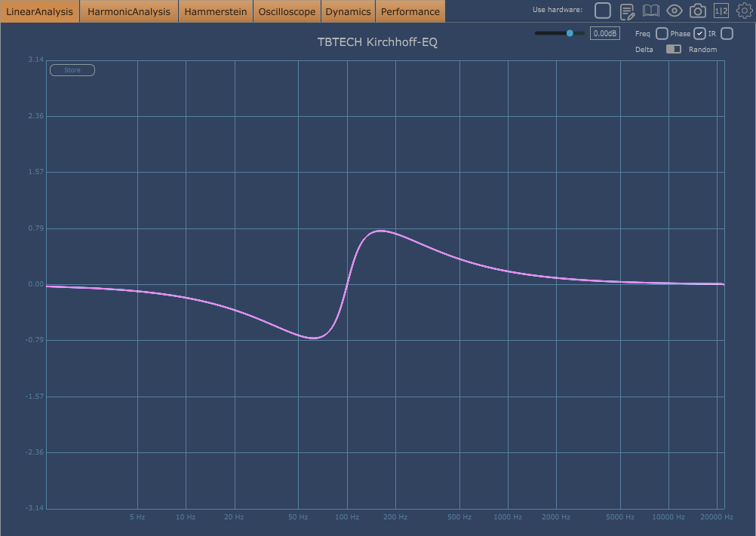Select the Dynamics tab
Screen dimensions: 756x536
click(348, 11)
